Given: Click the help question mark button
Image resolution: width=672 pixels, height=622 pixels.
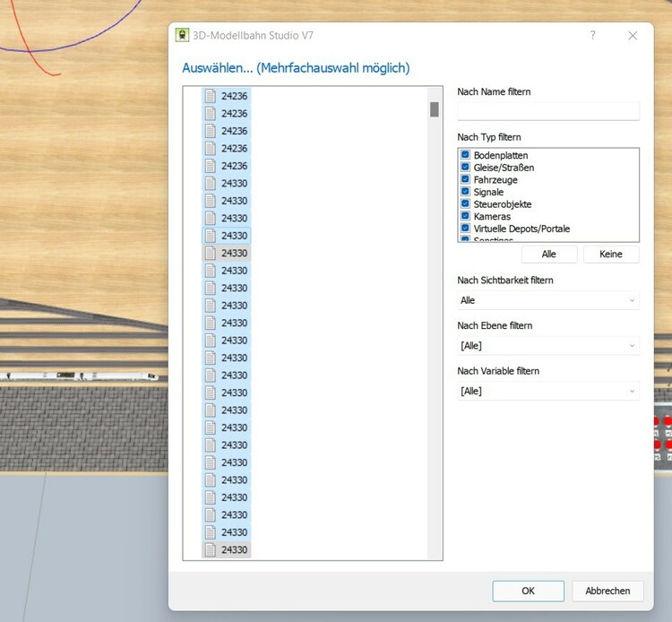Looking at the screenshot, I should point(592,36).
